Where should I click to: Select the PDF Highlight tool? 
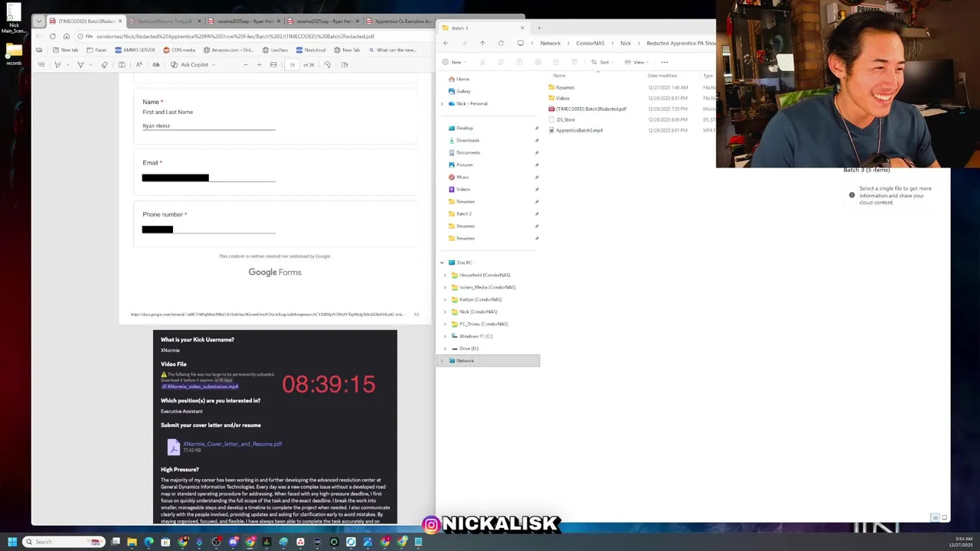(80, 64)
